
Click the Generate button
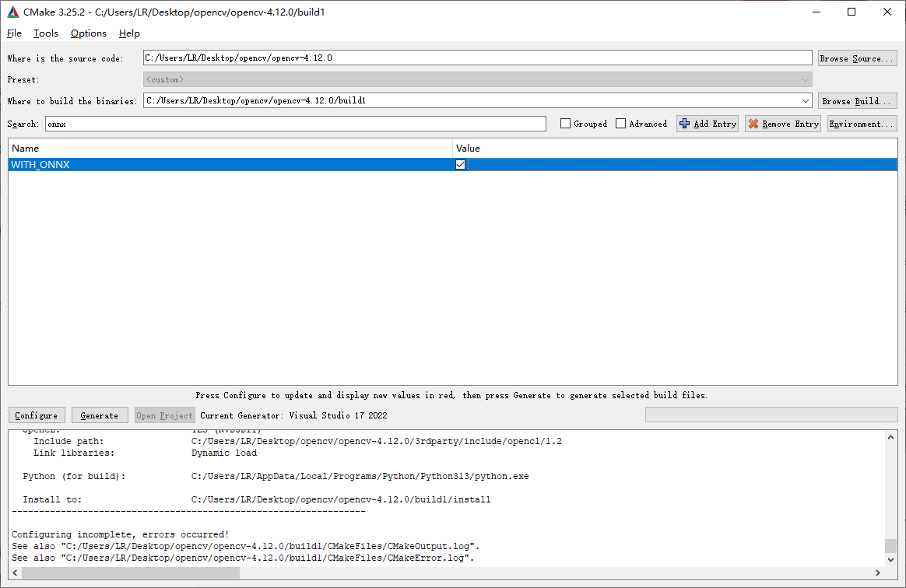click(100, 415)
